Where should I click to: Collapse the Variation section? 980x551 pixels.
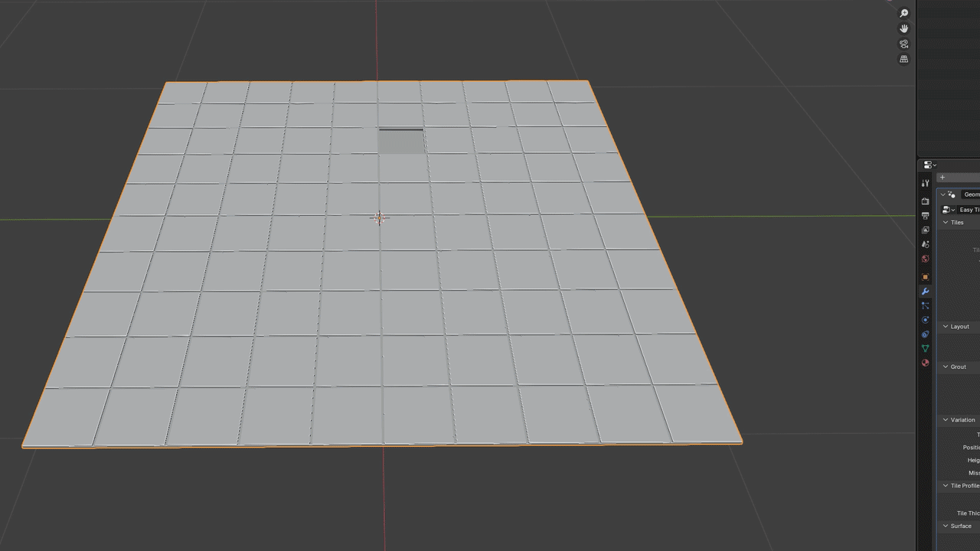click(x=946, y=420)
